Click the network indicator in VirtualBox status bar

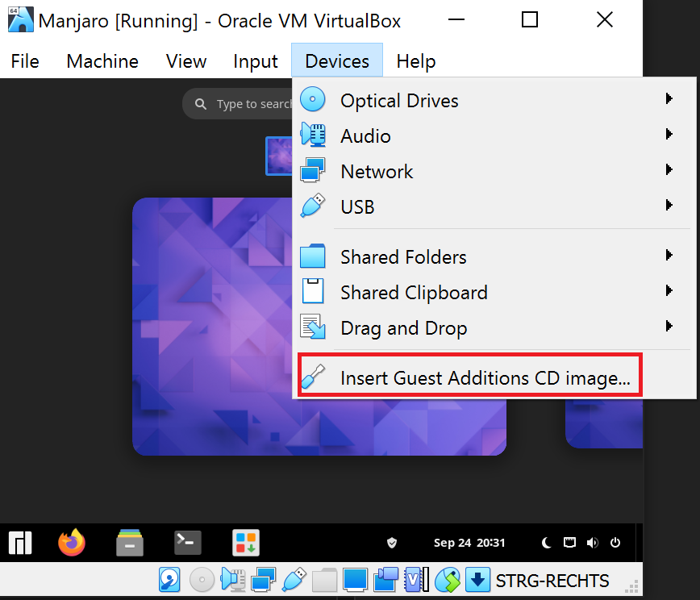[264, 580]
